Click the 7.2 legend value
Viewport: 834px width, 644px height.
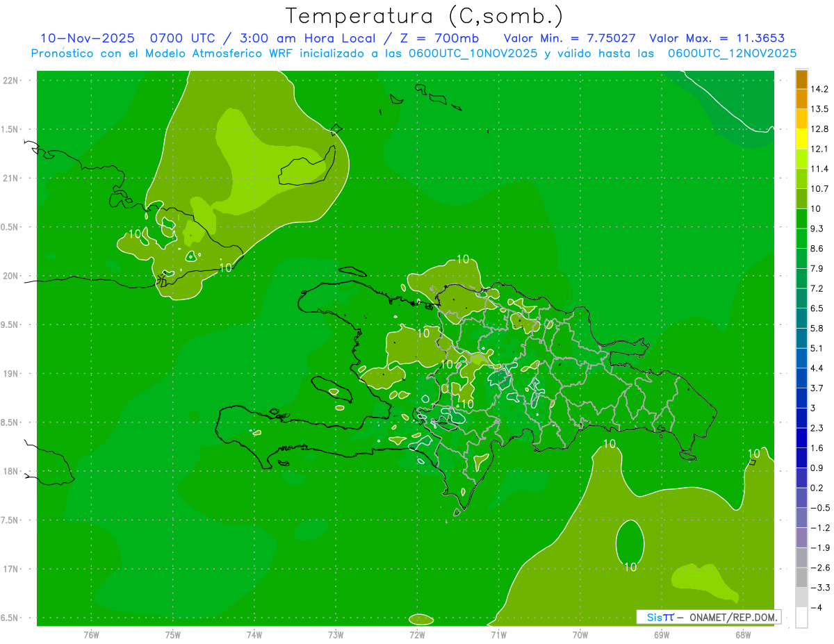(x=817, y=288)
